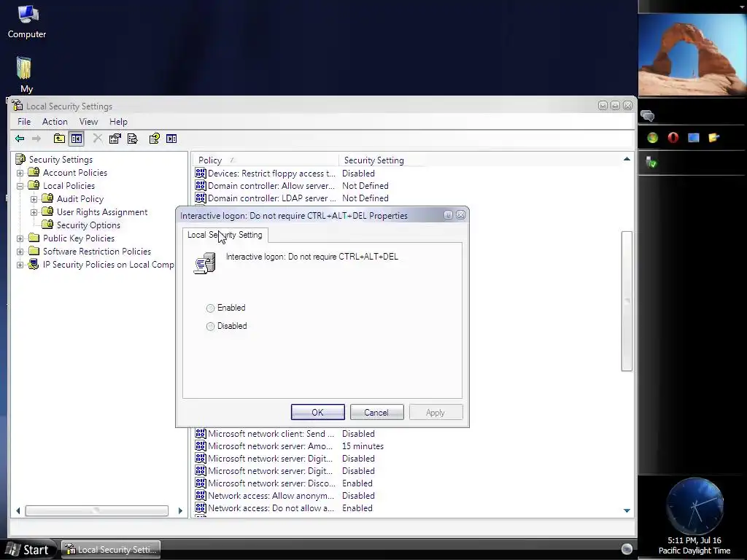Click the Local Security Setti... taskbar button
747x560 pixels.
(110, 550)
